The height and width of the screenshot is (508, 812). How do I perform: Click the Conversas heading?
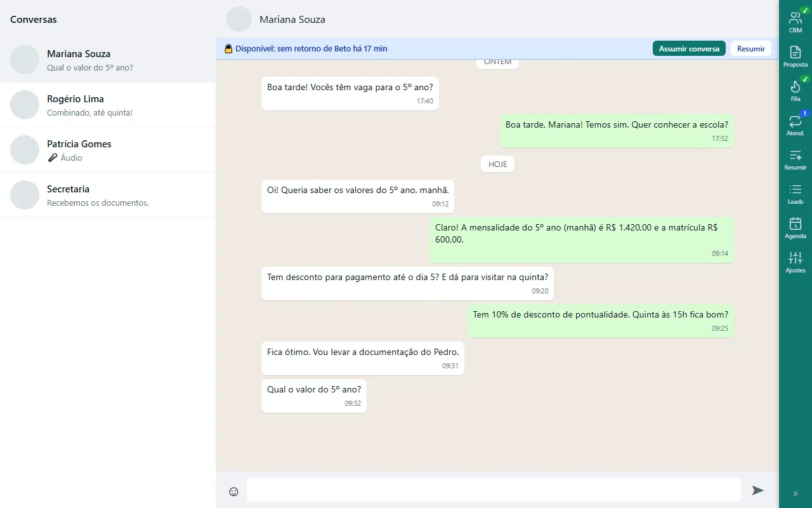point(34,20)
